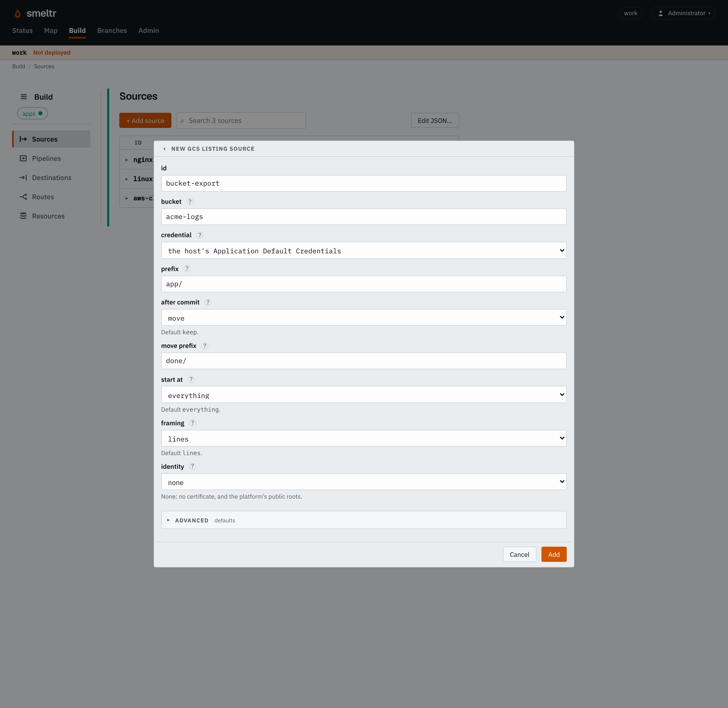Click the Add button in dialog
This screenshot has width=728, height=708.
pos(554,555)
